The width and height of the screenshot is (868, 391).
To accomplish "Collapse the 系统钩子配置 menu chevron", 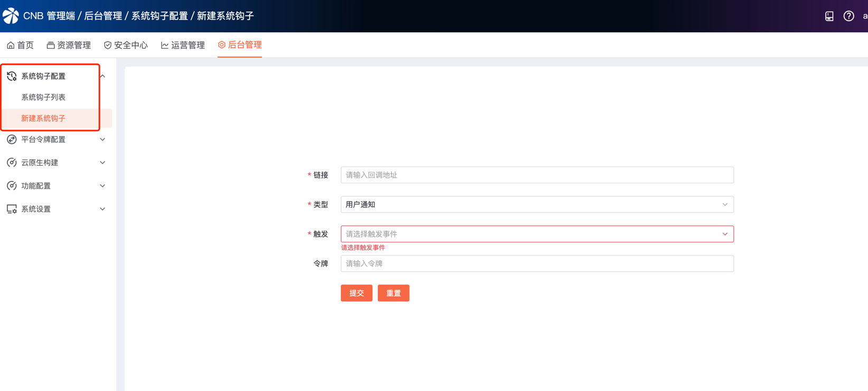I will pyautogui.click(x=102, y=76).
